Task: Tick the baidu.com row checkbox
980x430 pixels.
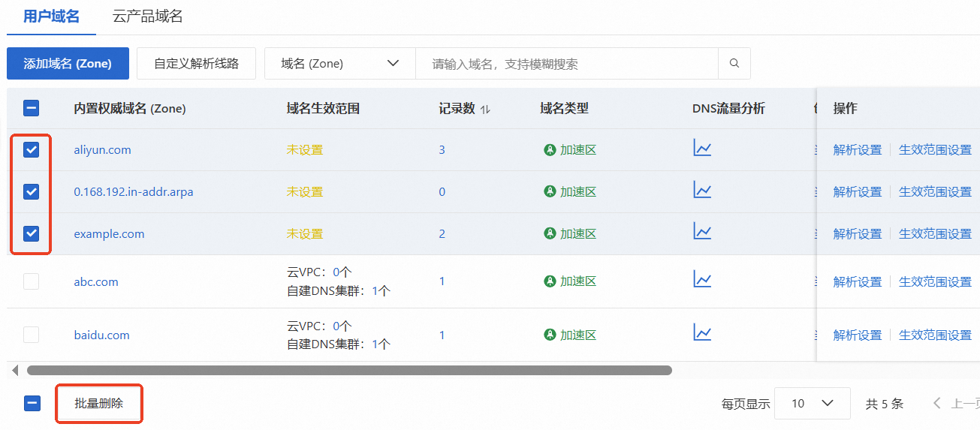Action: tap(32, 335)
